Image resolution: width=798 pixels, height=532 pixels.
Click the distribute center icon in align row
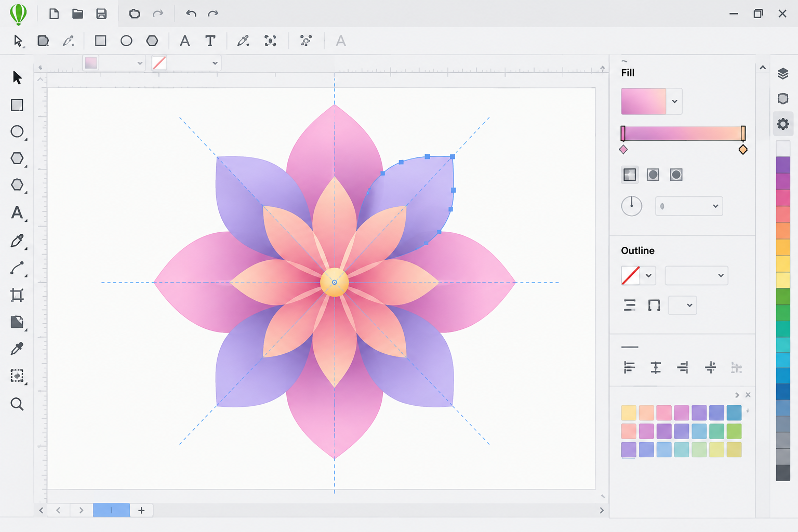[x=710, y=368]
